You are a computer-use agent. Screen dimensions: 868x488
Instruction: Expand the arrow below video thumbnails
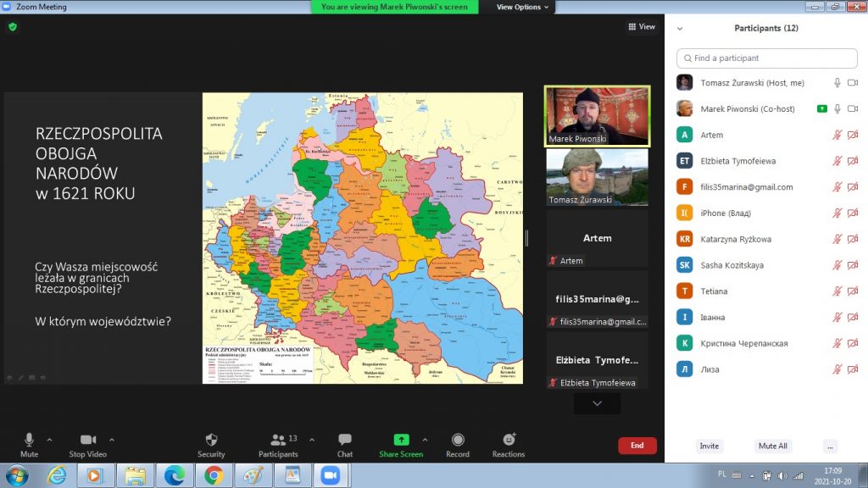(x=597, y=404)
